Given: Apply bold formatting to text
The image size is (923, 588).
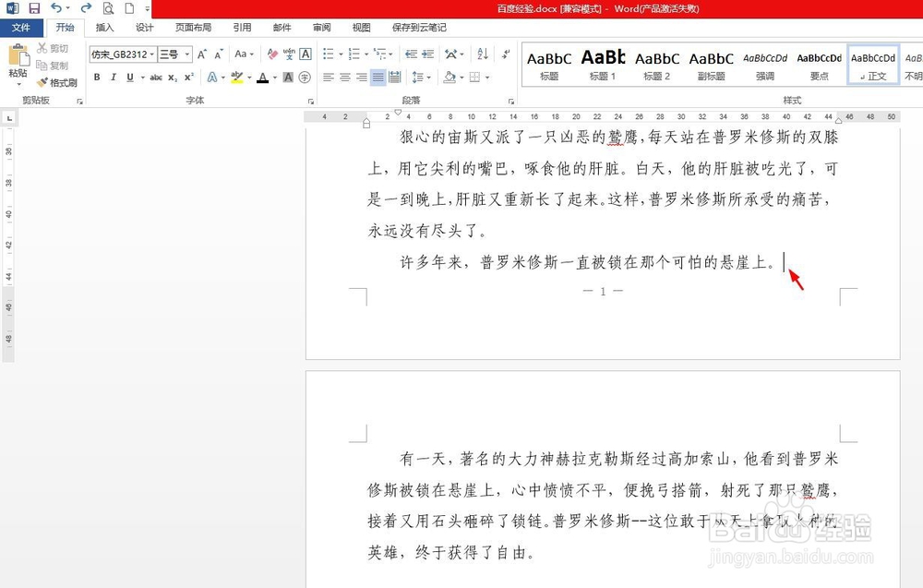Looking at the screenshot, I should click(96, 77).
